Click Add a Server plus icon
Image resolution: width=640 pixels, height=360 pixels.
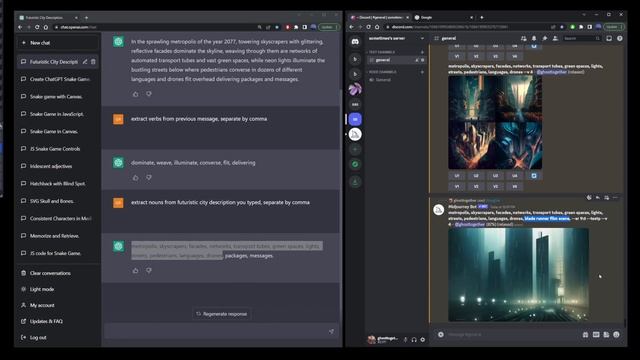355,149
